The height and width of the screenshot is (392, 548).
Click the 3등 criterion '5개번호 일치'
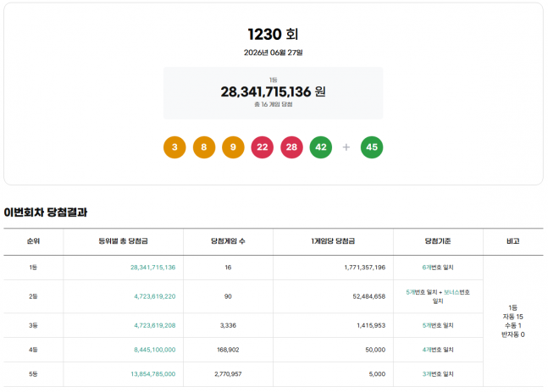(x=438, y=325)
